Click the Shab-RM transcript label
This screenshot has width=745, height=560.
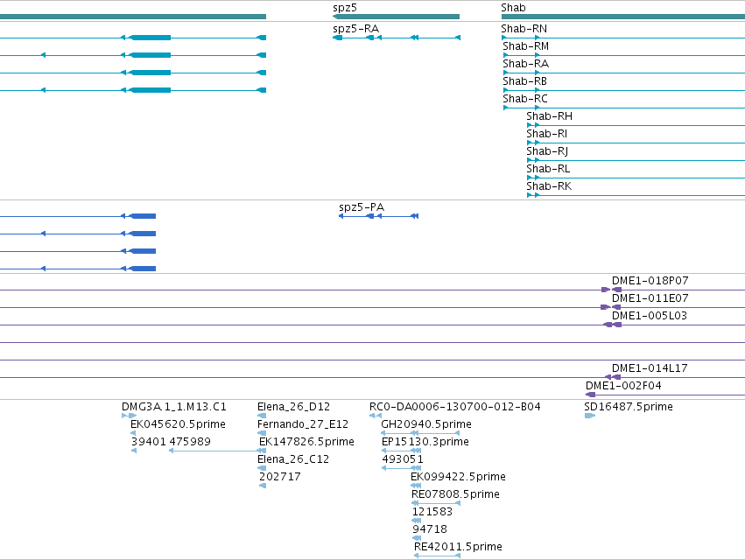point(526,46)
